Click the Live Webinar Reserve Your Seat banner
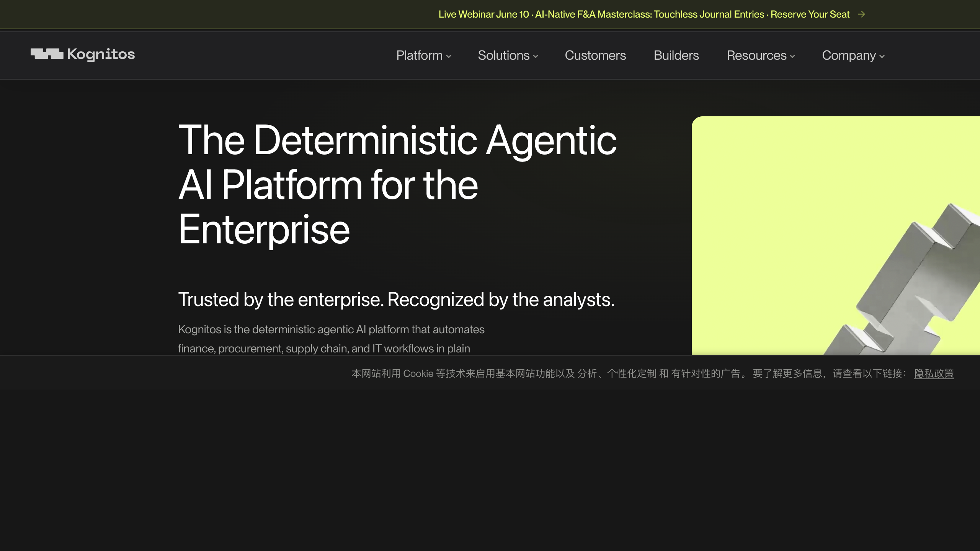 (644, 15)
